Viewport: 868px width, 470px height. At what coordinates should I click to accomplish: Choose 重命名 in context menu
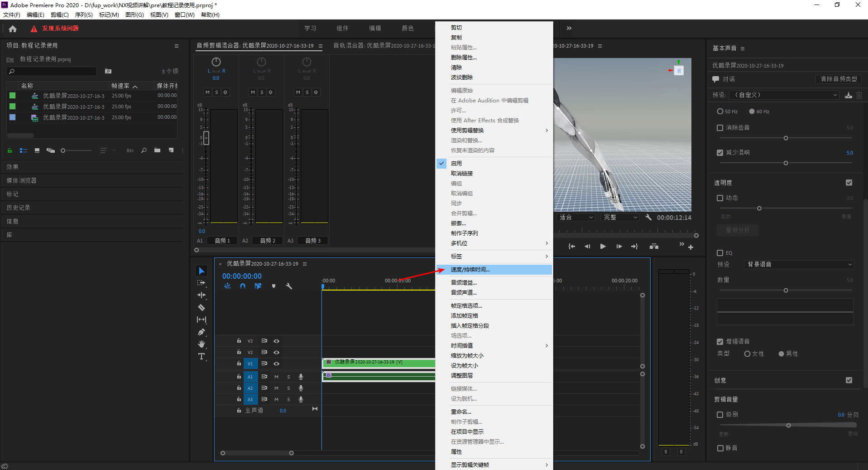(x=494, y=412)
